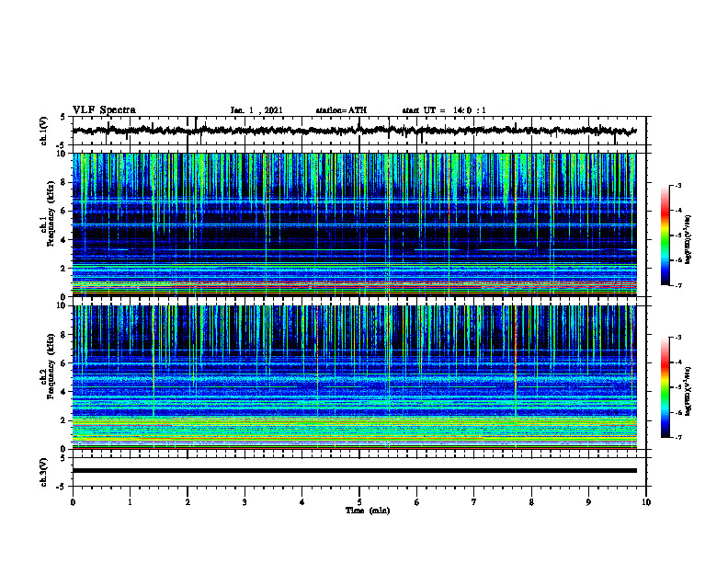Click the "ch.3(V)" waveform axis label
The width and height of the screenshot is (728, 563).
point(44,472)
